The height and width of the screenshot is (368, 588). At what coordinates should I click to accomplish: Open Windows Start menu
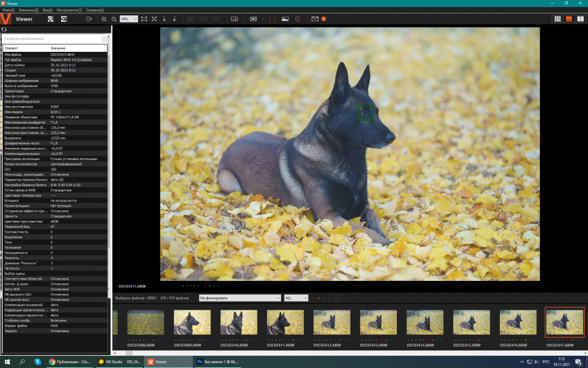(7, 362)
